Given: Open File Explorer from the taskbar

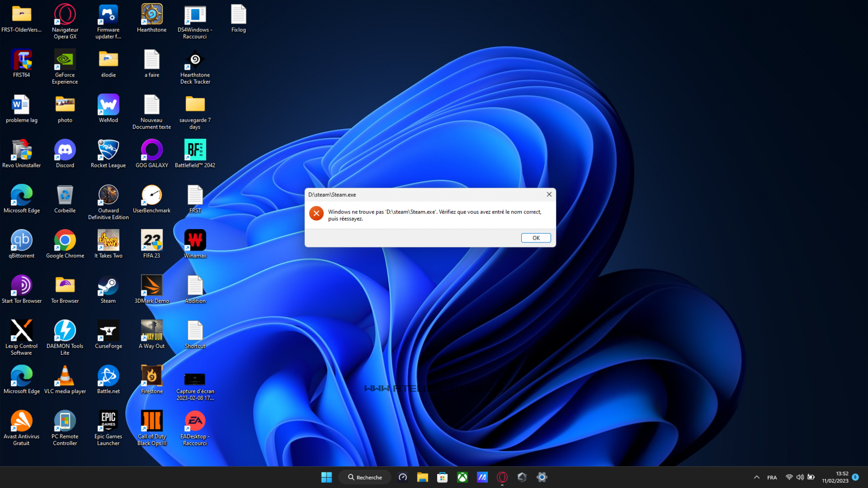Looking at the screenshot, I should pos(422,477).
